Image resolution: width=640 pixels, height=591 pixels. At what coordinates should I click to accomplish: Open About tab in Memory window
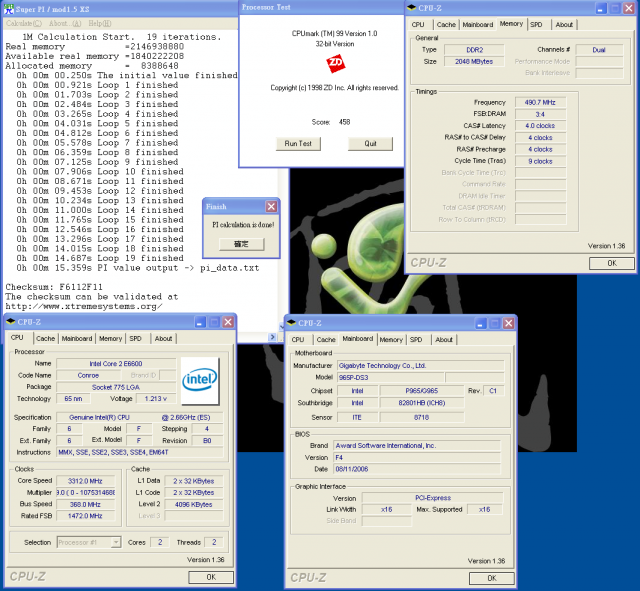pos(564,24)
